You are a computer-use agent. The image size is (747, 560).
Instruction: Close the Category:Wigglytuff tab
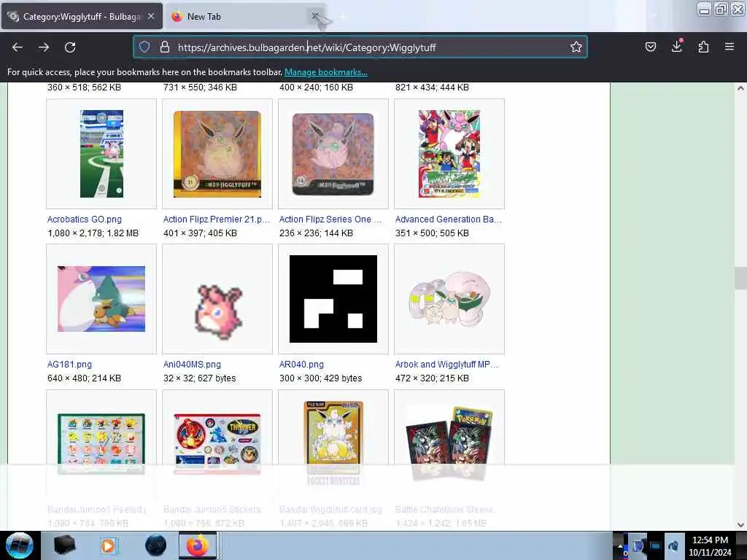[151, 16]
